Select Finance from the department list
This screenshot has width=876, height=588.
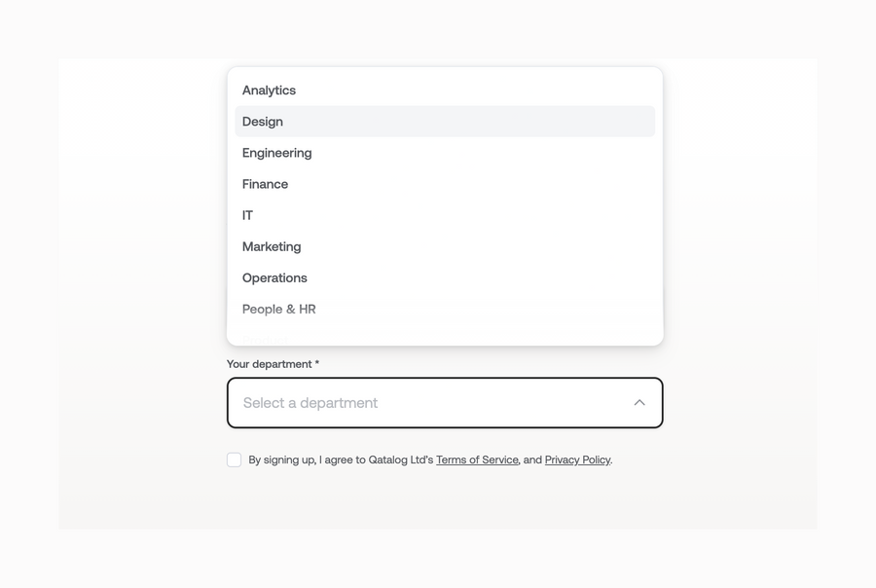point(265,183)
